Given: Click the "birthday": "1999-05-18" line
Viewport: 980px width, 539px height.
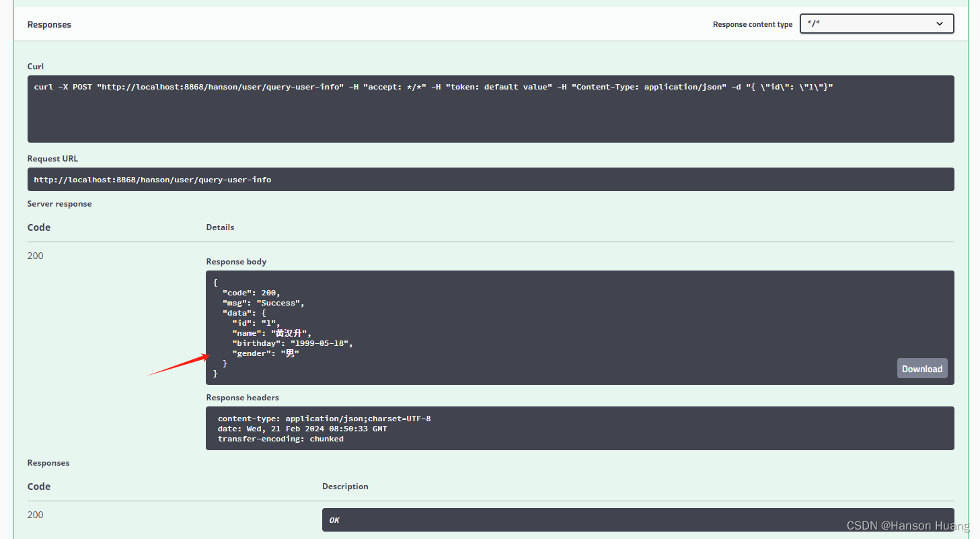Looking at the screenshot, I should coord(293,343).
